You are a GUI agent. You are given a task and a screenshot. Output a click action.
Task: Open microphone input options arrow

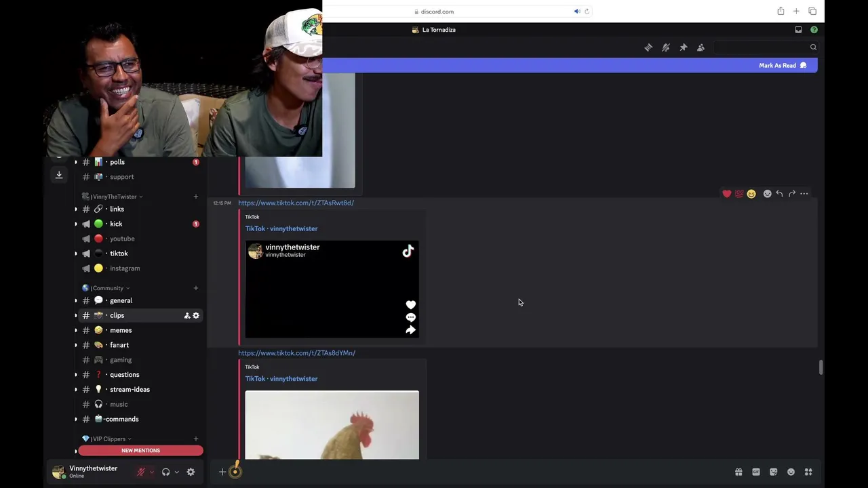[x=152, y=472]
